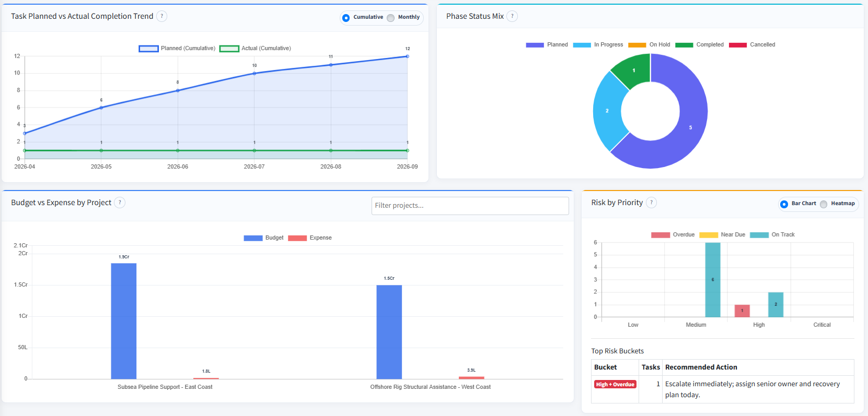Click the 2026-05 planned data point at 6
This screenshot has width=868, height=416.
101,108
